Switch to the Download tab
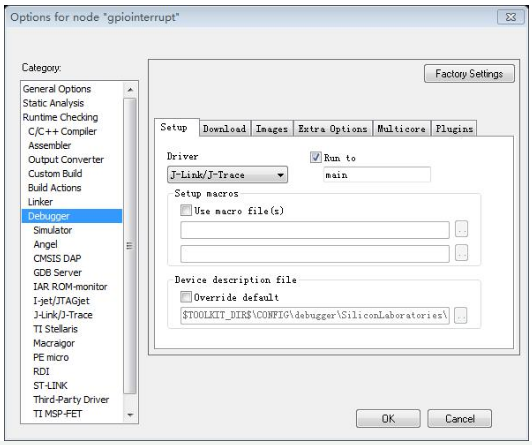This screenshot has height=445, width=532. tap(225, 129)
